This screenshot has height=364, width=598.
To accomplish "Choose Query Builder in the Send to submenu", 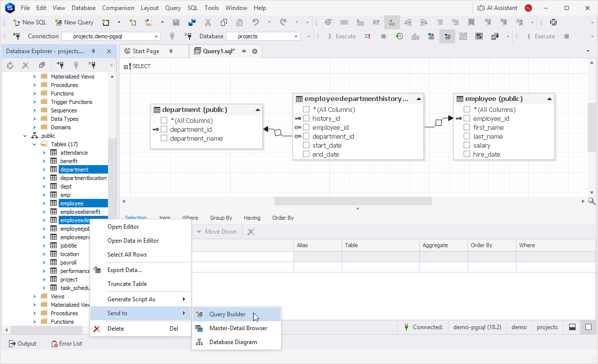I will 237,314.
